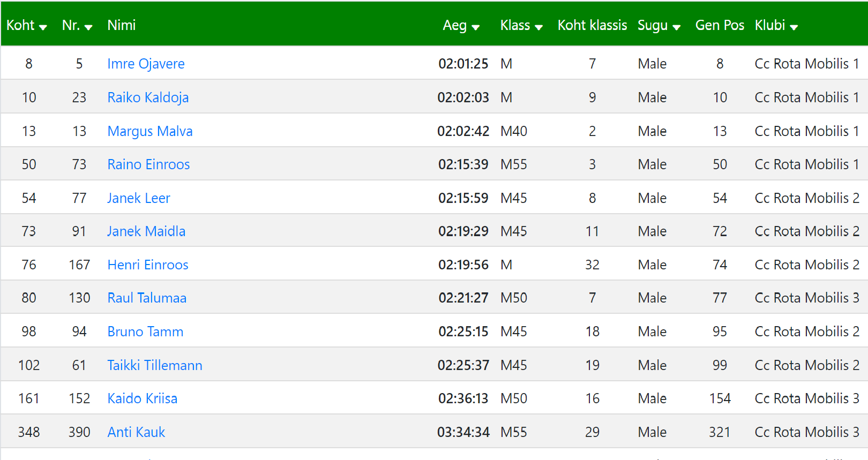The height and width of the screenshot is (460, 868).
Task: Sort by Aeg time column arrow
Action: point(475,27)
